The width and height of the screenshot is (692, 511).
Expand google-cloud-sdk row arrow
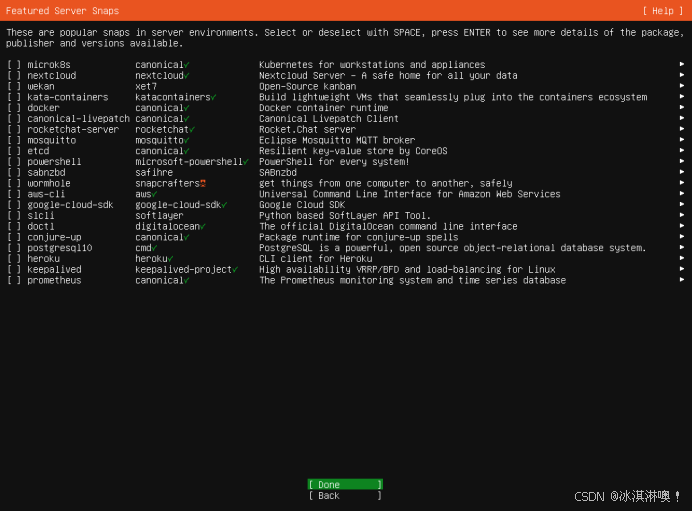[x=682, y=204]
